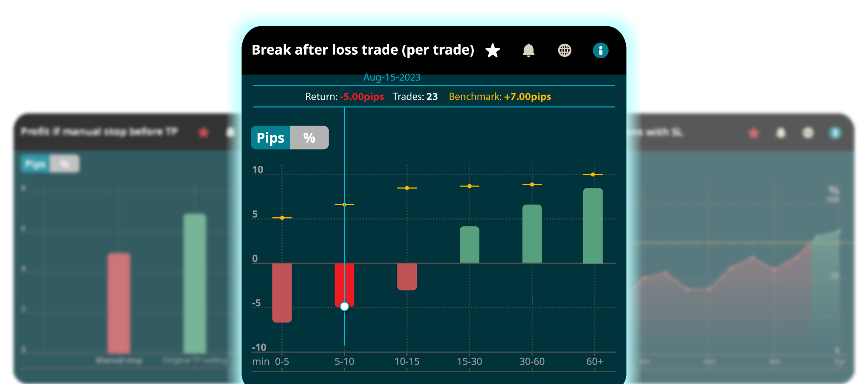
Task: Click the 60+ min green bar
Action: 593,225
